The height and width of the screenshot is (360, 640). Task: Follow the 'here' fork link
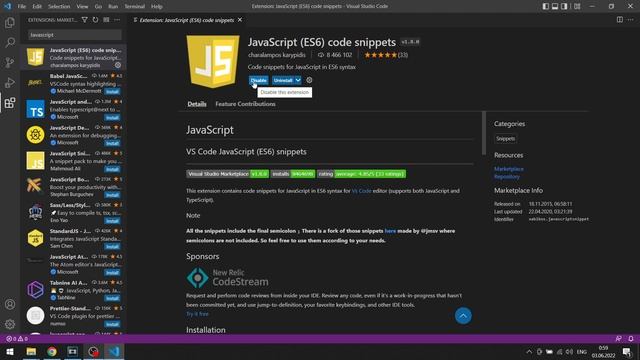390,231
